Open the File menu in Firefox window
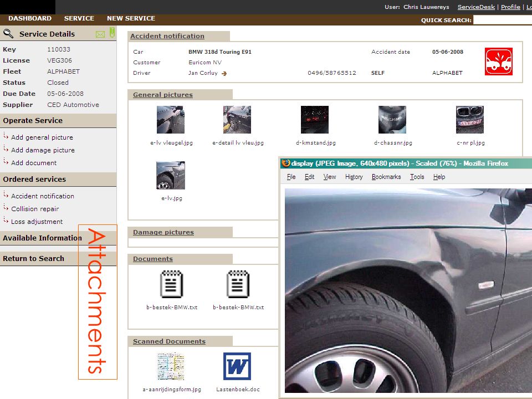 291,177
